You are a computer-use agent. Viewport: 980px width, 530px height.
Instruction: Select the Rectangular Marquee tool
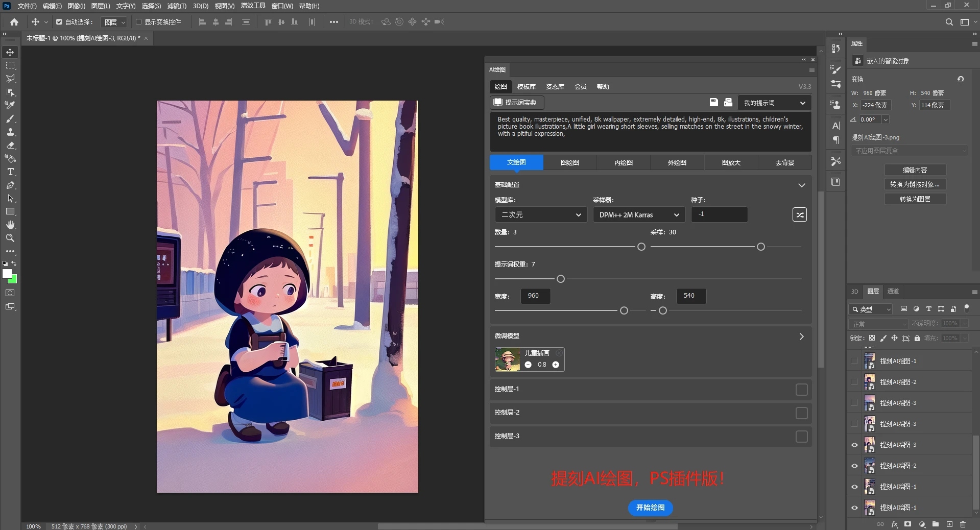tap(10, 66)
